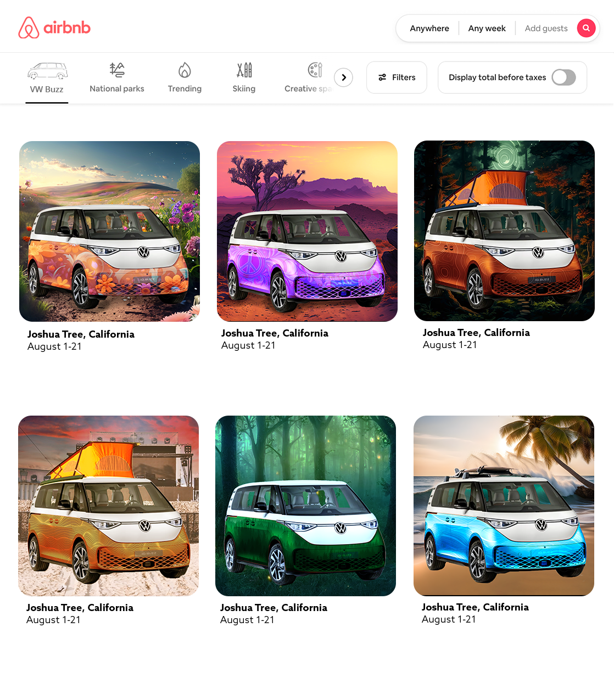Open the green forest van listing
The height and width of the screenshot is (700, 614).
click(305, 506)
